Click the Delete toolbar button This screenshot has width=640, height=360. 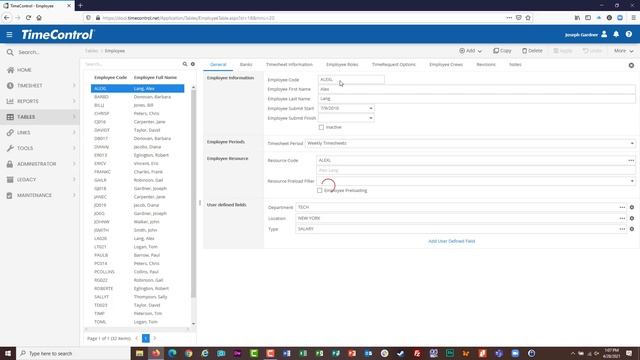tap(532, 51)
